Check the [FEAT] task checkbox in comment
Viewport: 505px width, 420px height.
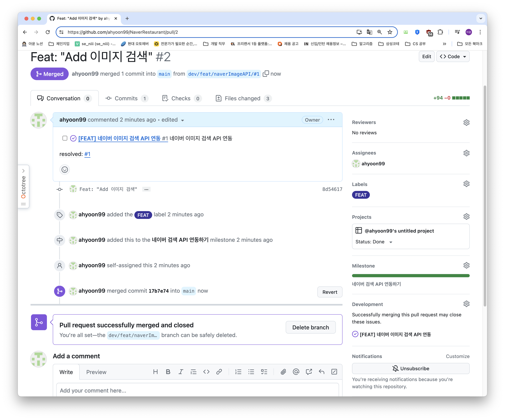pos(65,138)
